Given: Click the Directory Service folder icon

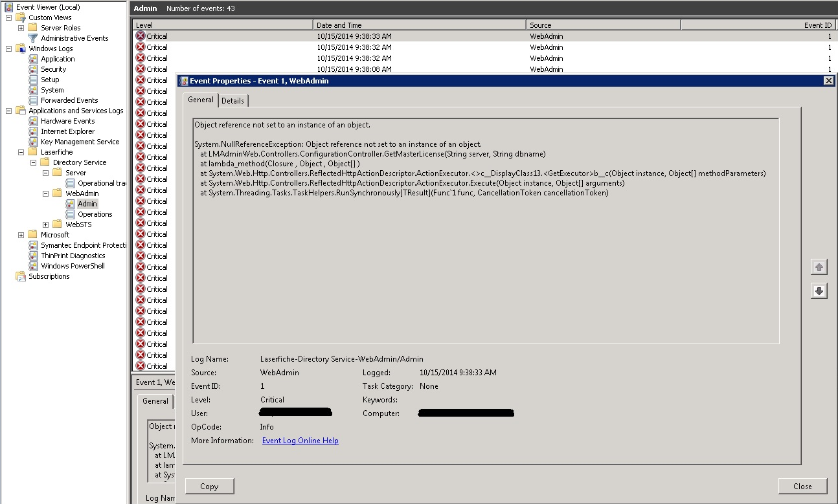Looking at the screenshot, I should [x=45, y=162].
